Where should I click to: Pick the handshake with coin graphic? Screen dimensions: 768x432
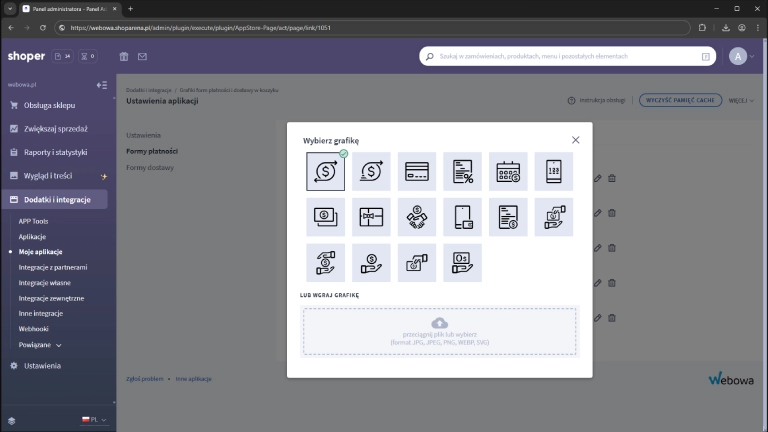(x=417, y=217)
